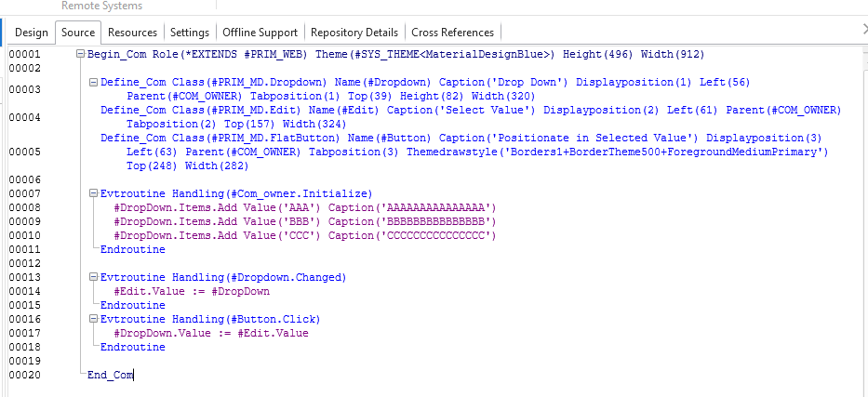Click the Value('CCC') item add line
868x397 pixels.
point(305,235)
